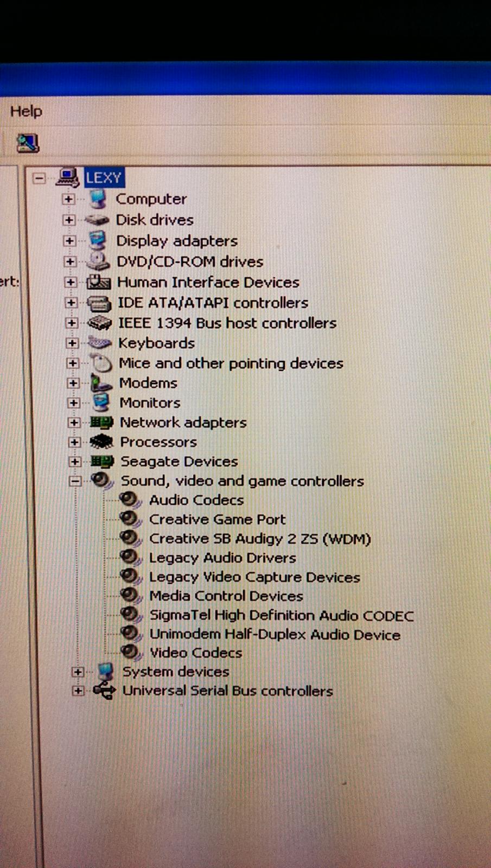This screenshot has height=868, width=491.
Task: Select Display adapters label
Action: pos(177,241)
